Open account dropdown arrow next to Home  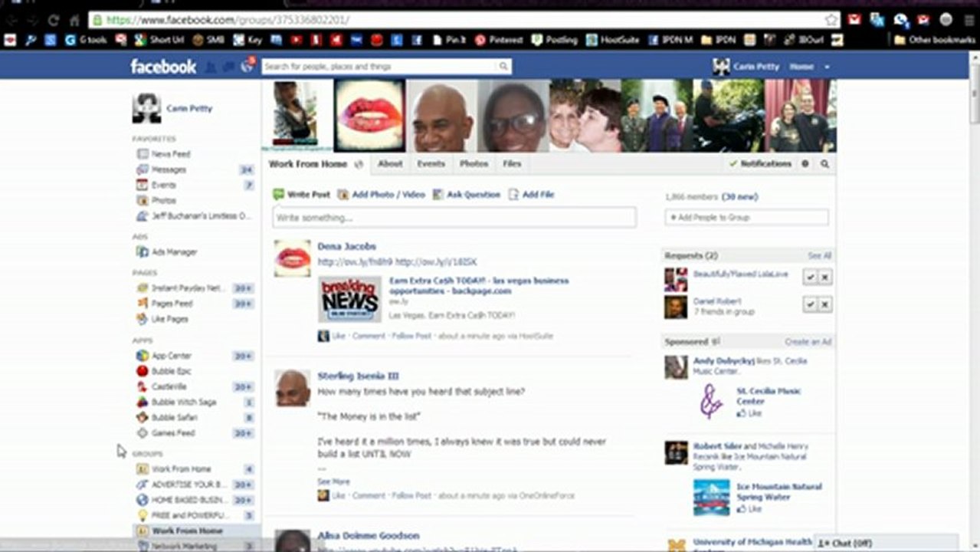(827, 67)
